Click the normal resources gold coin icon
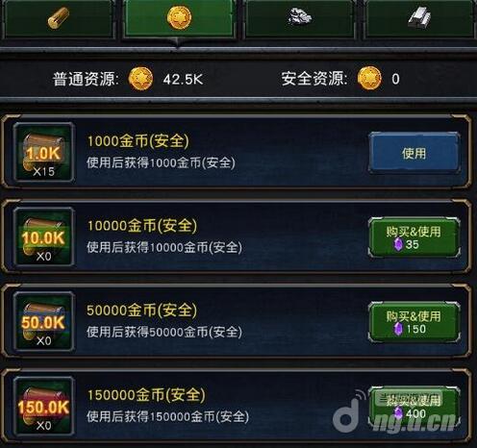The image size is (477, 448). (140, 79)
